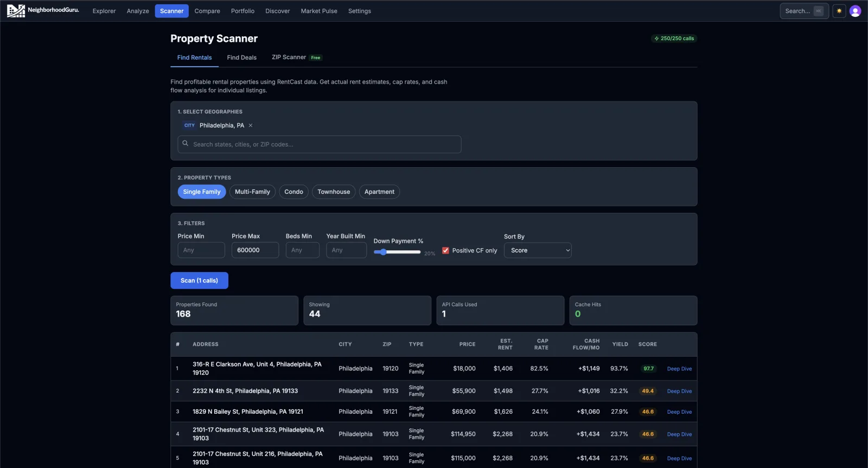Image resolution: width=868 pixels, height=468 pixels.
Task: Click the 97.7 score badge
Action: pos(648,369)
